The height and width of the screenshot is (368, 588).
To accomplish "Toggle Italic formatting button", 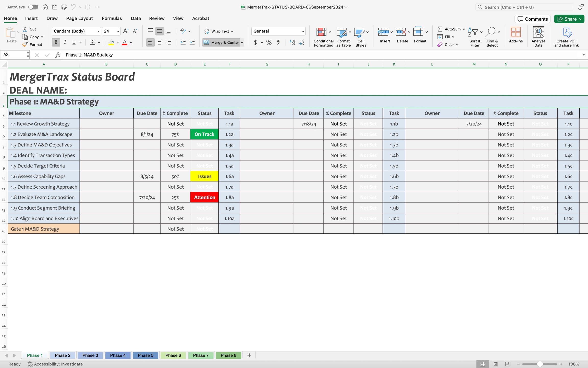I will (65, 42).
